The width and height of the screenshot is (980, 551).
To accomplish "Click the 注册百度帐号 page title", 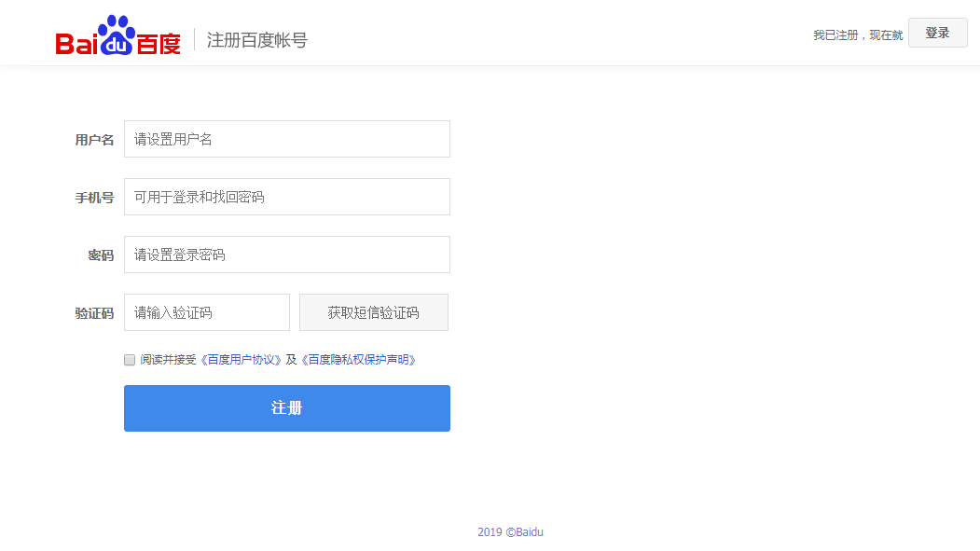I will tap(256, 40).
